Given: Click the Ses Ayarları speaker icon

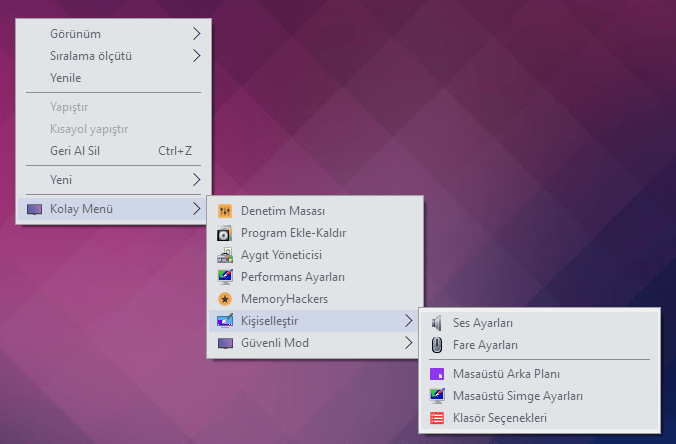Looking at the screenshot, I should [x=437, y=323].
